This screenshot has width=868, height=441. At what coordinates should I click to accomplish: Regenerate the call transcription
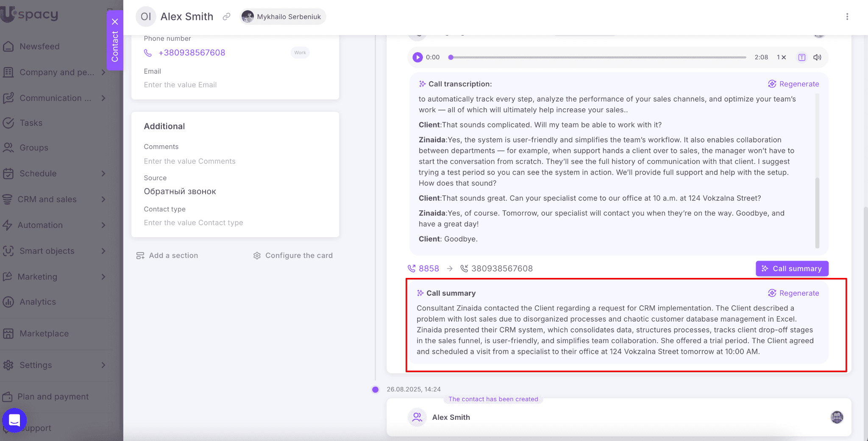pos(793,84)
